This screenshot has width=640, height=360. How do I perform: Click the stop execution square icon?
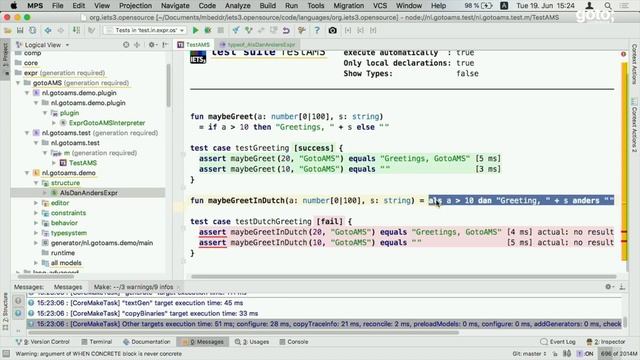pyautogui.click(x=220, y=31)
